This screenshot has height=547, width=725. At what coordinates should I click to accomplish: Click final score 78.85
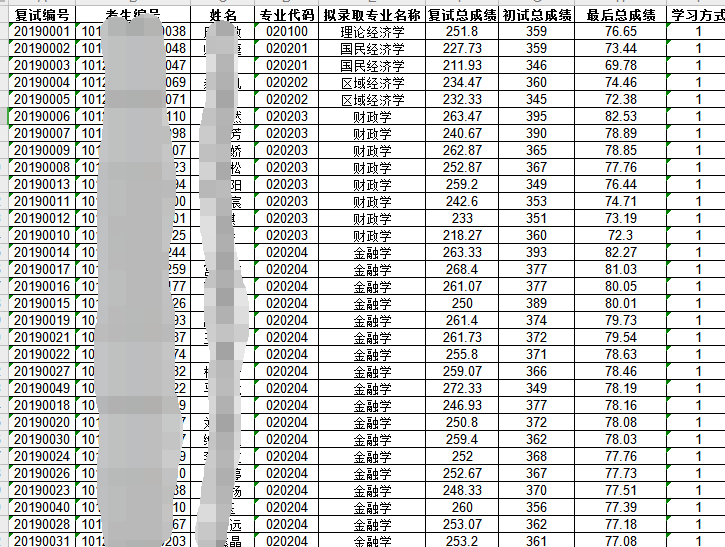[x=621, y=150]
